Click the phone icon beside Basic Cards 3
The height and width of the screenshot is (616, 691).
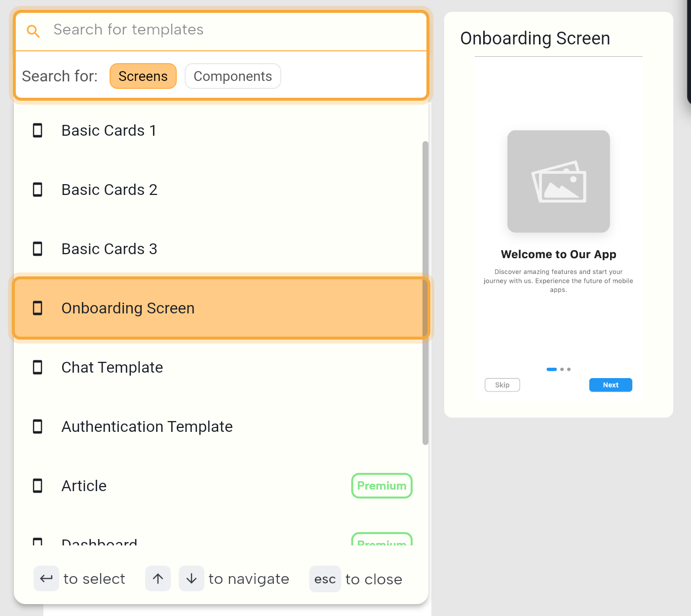click(x=38, y=249)
